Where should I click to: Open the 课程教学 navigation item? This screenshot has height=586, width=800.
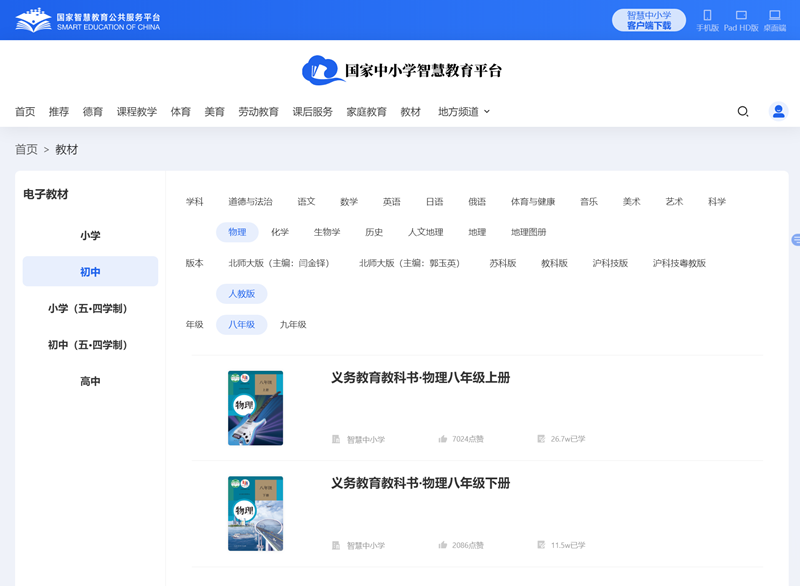(x=137, y=112)
